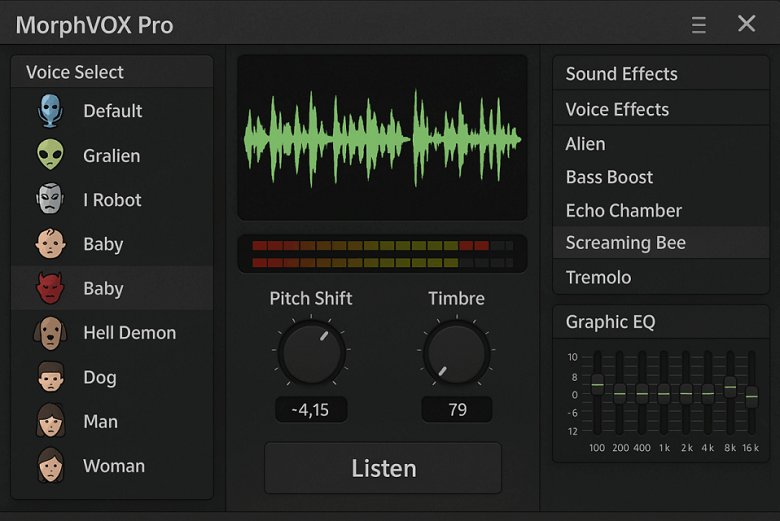This screenshot has width=780, height=521.
Task: Choose the Dog voice label
Action: pyautogui.click(x=100, y=377)
